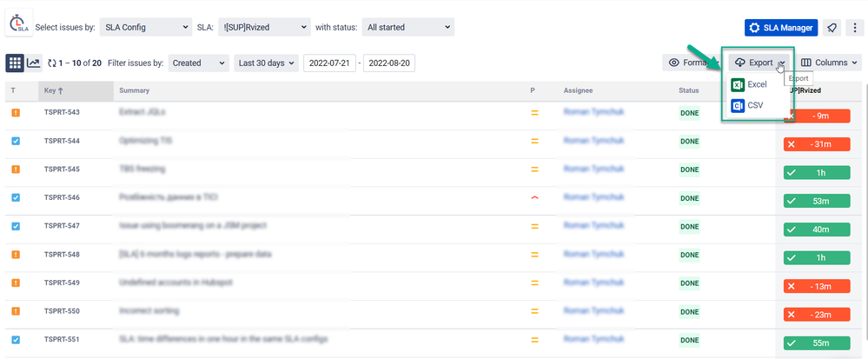Sort by the Key column header
The width and height of the screenshot is (868, 359).
[76, 90]
